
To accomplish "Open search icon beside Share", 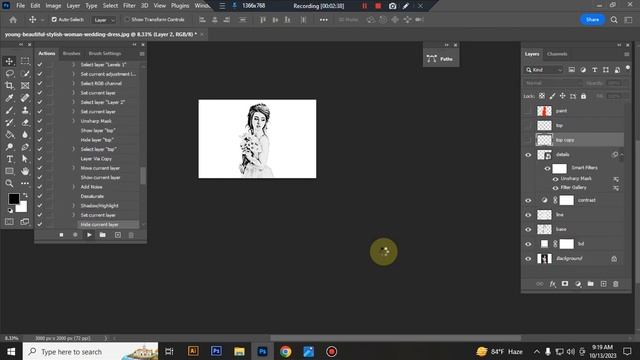I will (614, 20).
